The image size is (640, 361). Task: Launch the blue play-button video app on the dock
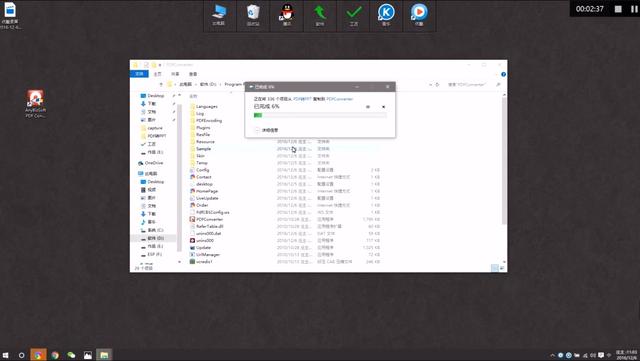coord(419,15)
